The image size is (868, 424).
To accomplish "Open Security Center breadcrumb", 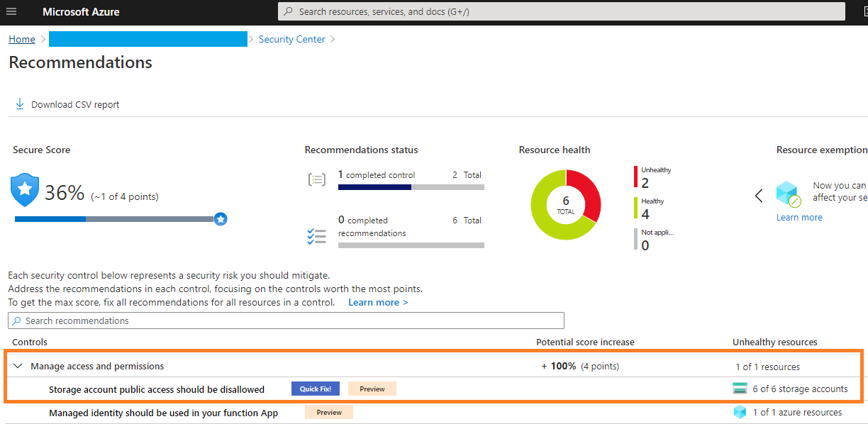I will pos(292,39).
